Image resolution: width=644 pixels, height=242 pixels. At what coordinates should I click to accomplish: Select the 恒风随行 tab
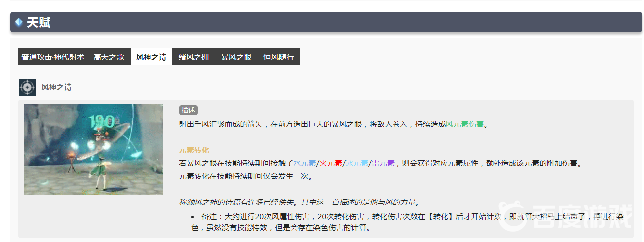coord(279,57)
